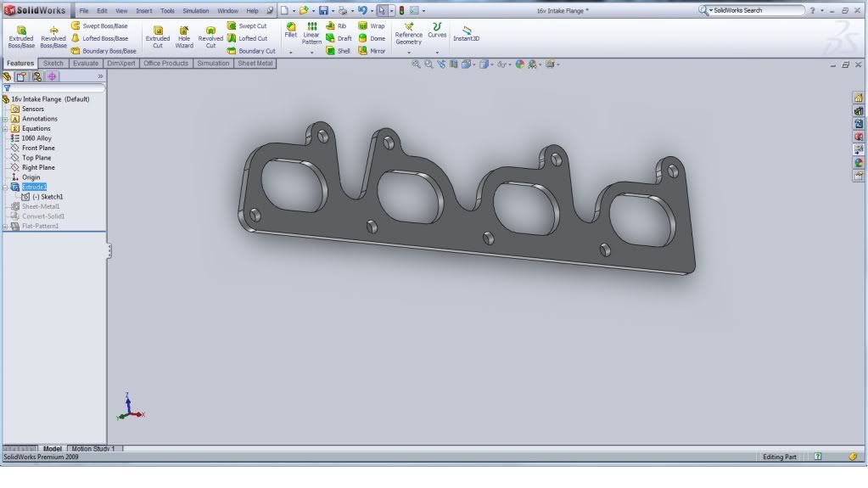Expand the Annotations tree node
This screenshot has height=488, width=868.
tap(6, 119)
